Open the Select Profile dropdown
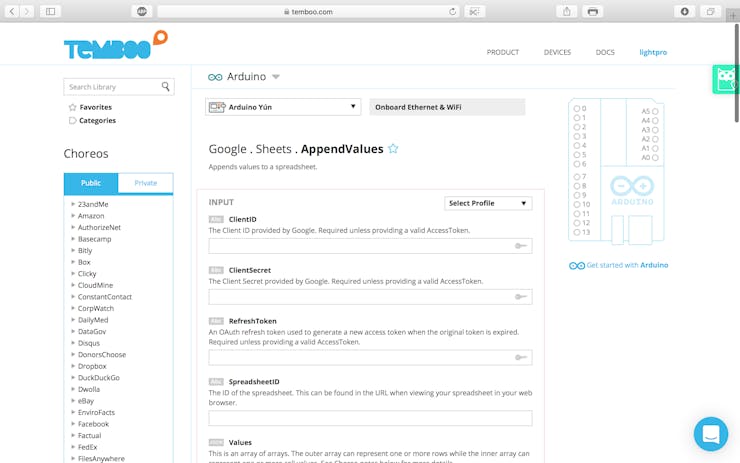The image size is (740, 463). tap(488, 203)
